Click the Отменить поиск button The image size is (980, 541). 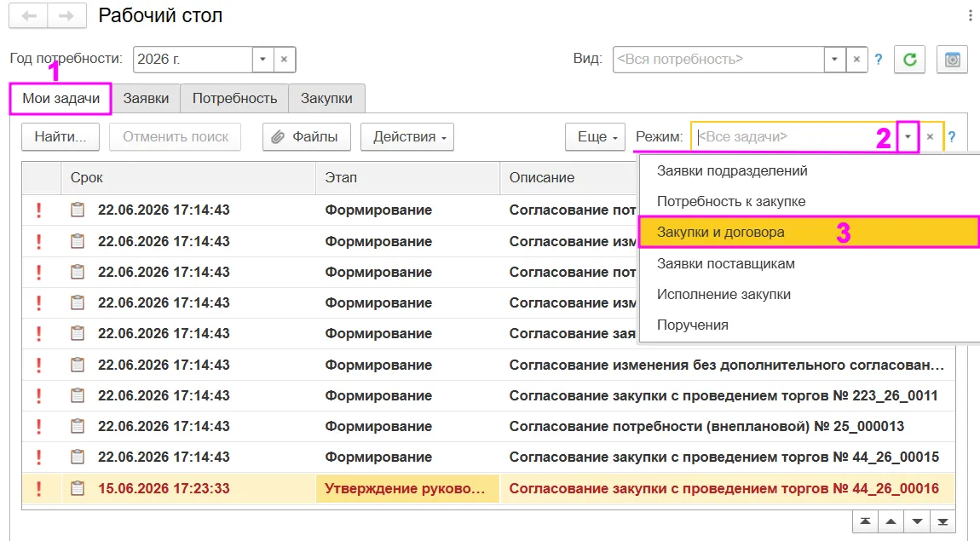point(175,137)
